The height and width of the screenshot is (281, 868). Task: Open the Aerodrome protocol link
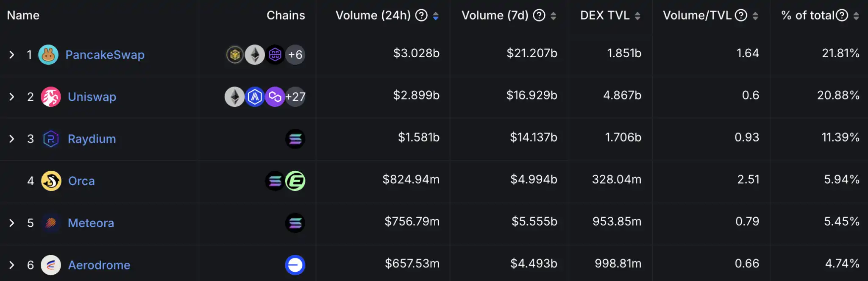(x=99, y=265)
